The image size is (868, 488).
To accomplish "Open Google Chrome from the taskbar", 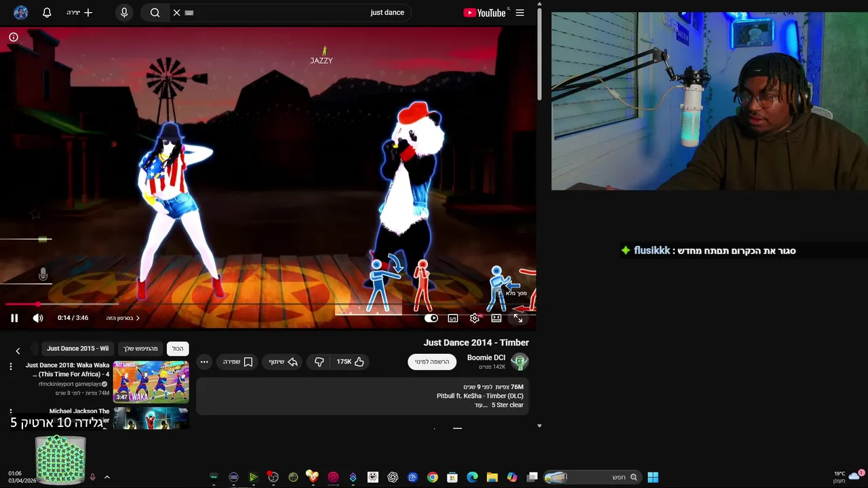I will (433, 477).
